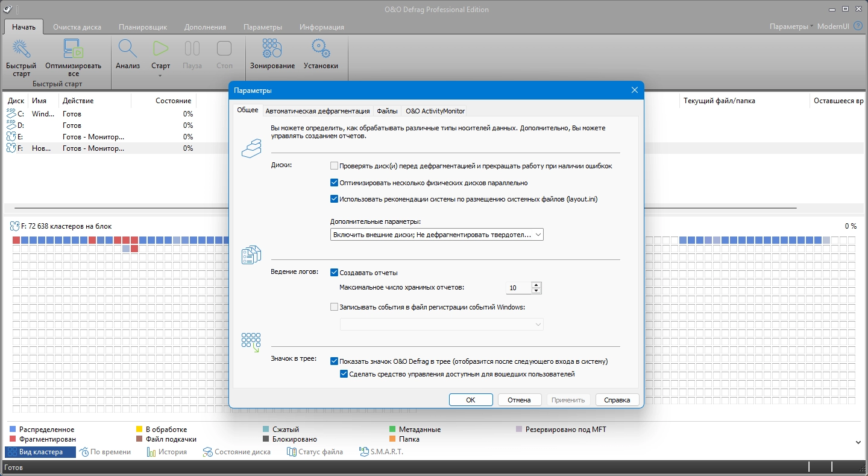Toggle 'Показать значок O&O Defrag в трее'
868x476 pixels.
(335, 361)
